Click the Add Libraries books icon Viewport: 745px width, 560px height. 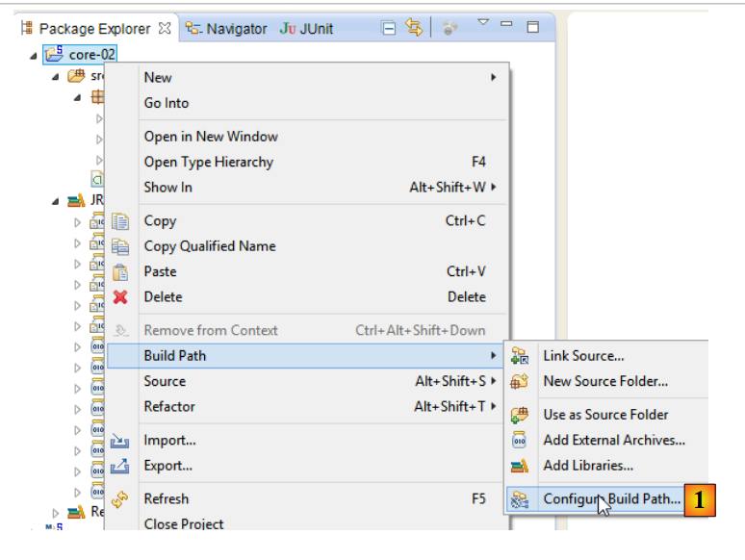tap(520, 466)
